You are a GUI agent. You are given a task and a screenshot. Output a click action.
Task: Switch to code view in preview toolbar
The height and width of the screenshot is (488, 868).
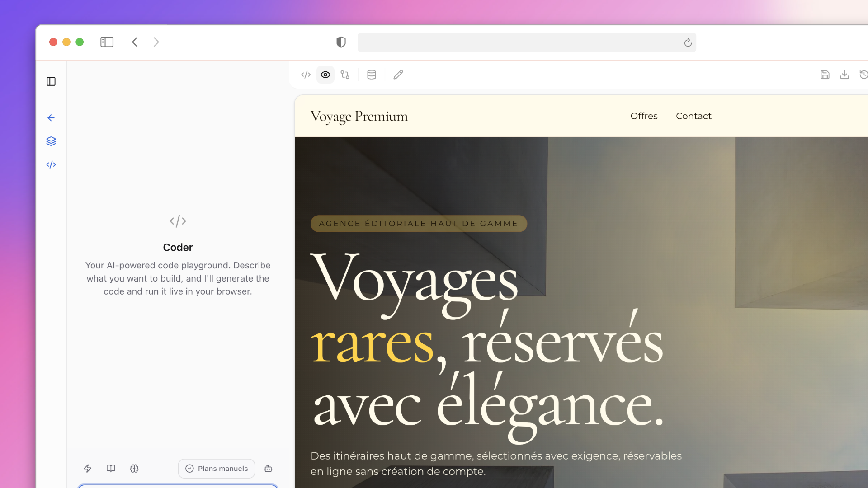click(x=306, y=75)
